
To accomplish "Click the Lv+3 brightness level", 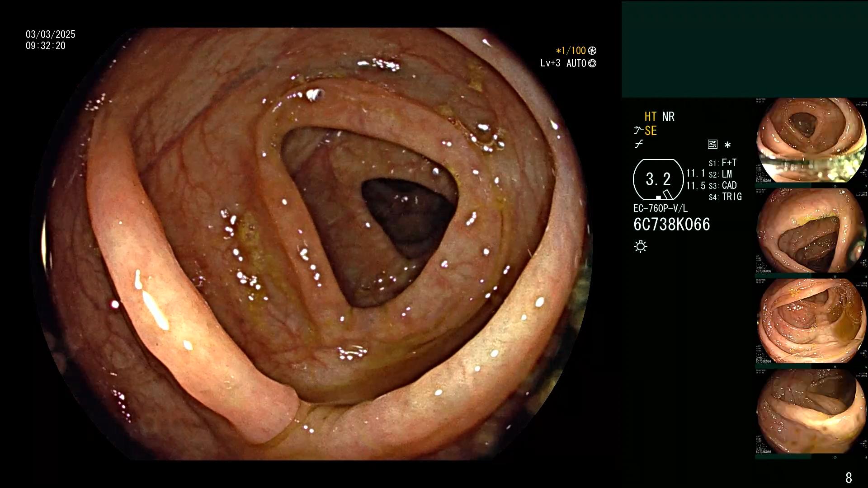I will pyautogui.click(x=550, y=63).
